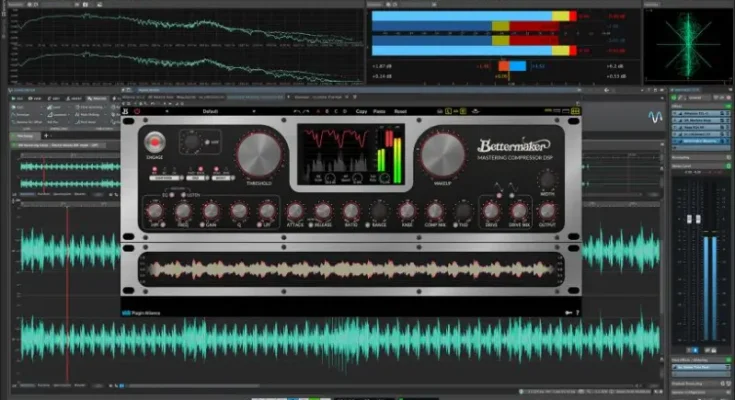
Task: Click the waveform logo icon above effects panel
Action: 656,117
